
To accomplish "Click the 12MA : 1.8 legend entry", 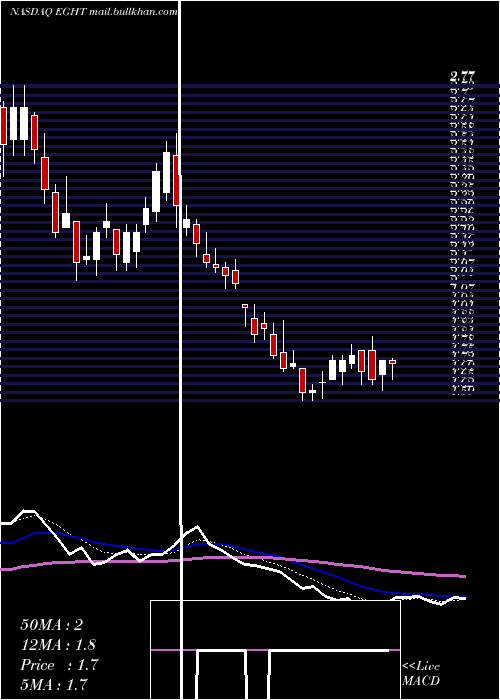I will [58, 645].
